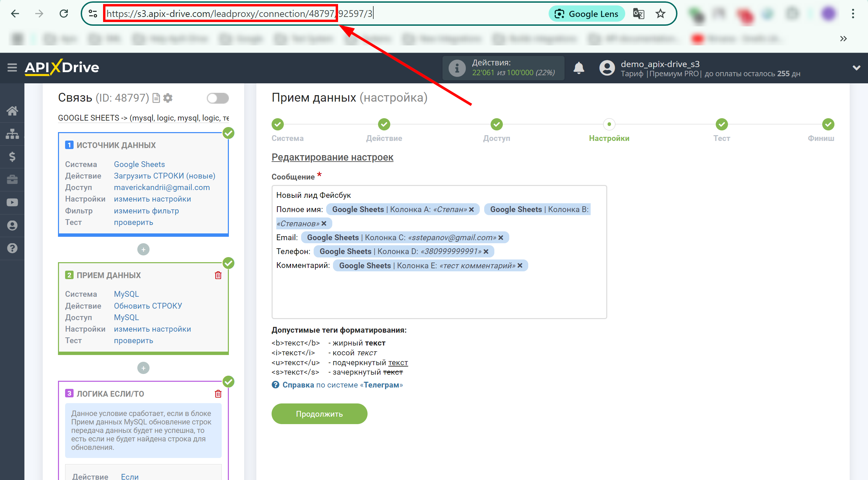Add block after data source with plus
Screen dimensions: 868x480
coord(143,250)
